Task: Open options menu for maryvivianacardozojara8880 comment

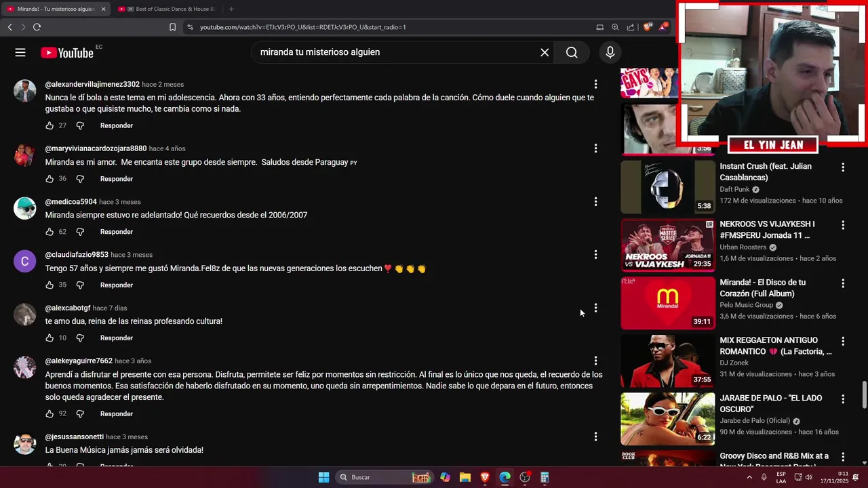Action: pyautogui.click(x=595, y=148)
